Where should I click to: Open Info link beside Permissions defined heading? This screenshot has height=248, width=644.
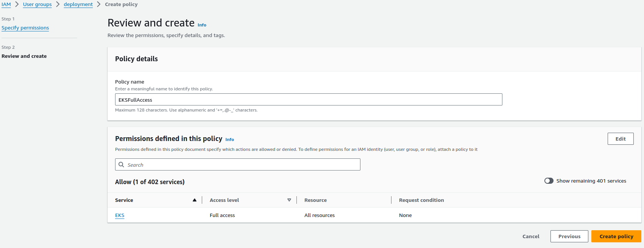pos(229,139)
